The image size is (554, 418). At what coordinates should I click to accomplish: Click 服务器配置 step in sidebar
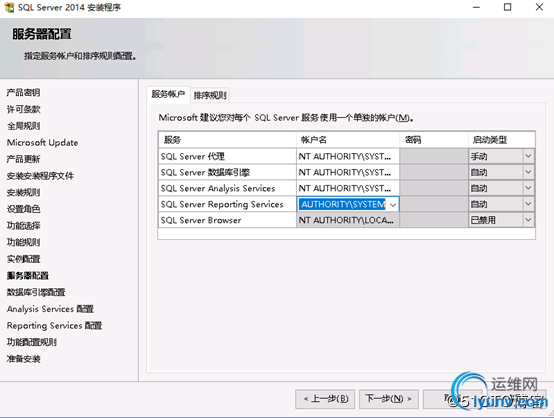28,276
